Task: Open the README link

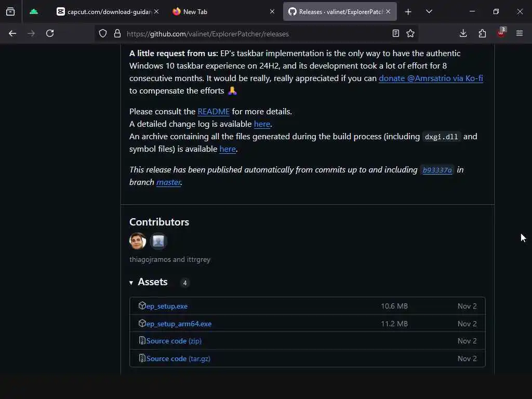Action: point(214,112)
